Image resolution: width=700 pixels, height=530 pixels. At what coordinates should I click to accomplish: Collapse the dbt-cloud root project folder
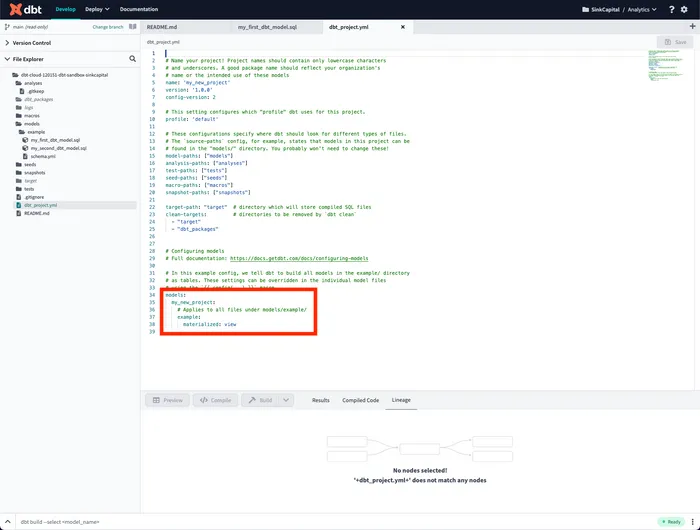[x=60, y=75]
